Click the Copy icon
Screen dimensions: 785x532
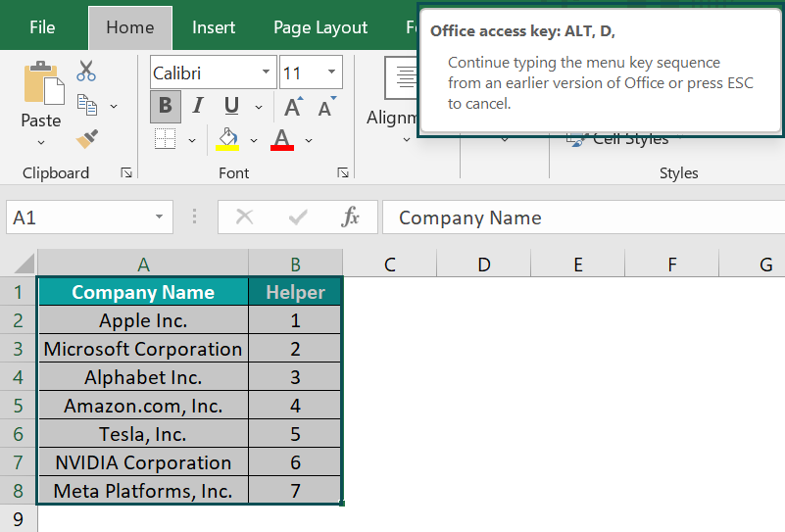(86, 105)
